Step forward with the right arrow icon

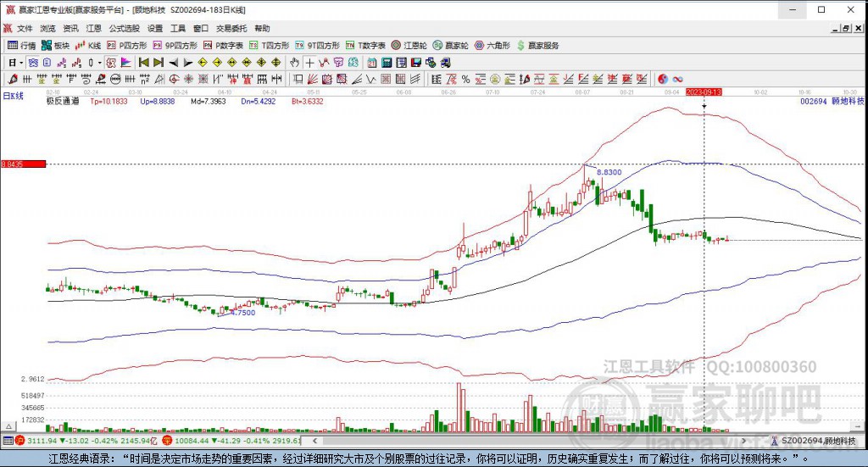[188, 63]
